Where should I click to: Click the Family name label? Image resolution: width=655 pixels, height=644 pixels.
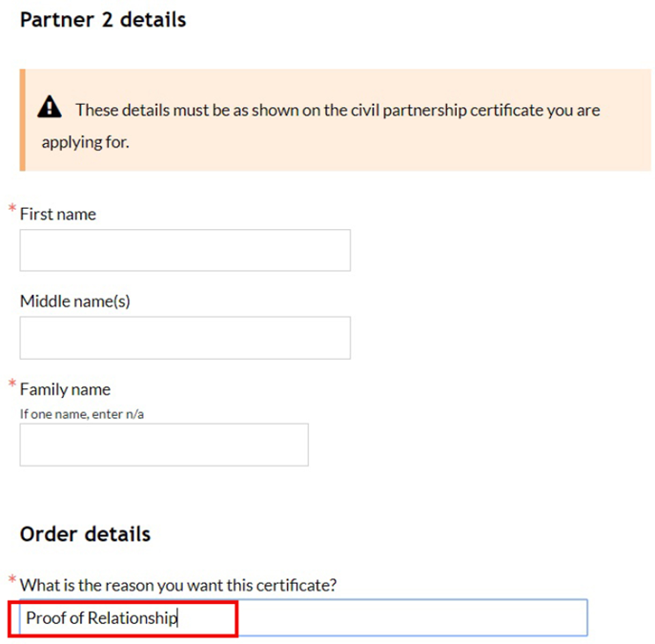point(65,389)
